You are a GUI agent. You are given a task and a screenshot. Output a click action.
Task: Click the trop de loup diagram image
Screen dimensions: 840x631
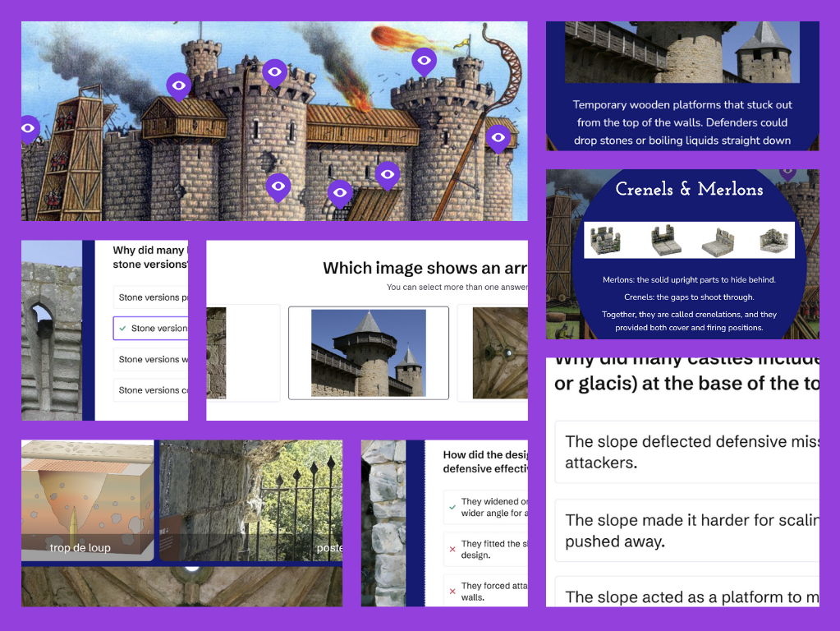pos(85,501)
